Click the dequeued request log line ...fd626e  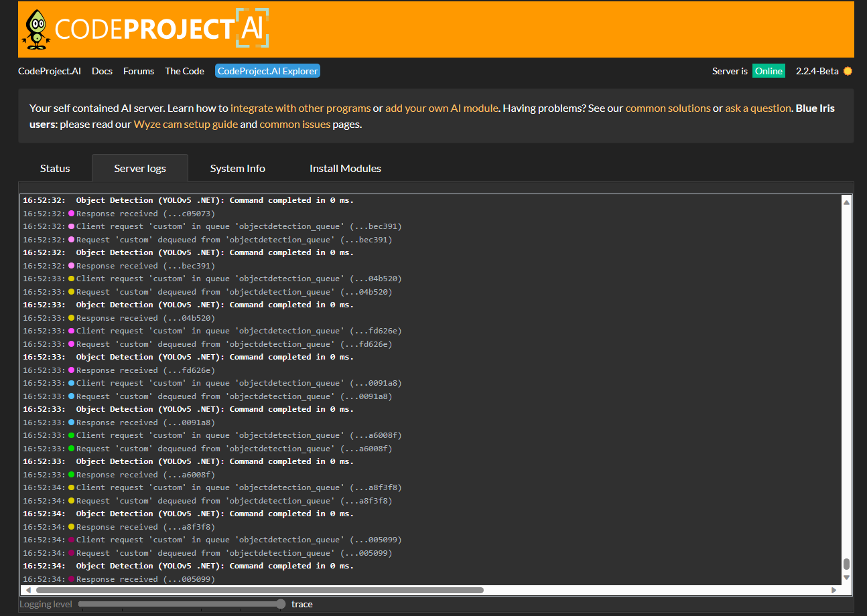point(208,344)
